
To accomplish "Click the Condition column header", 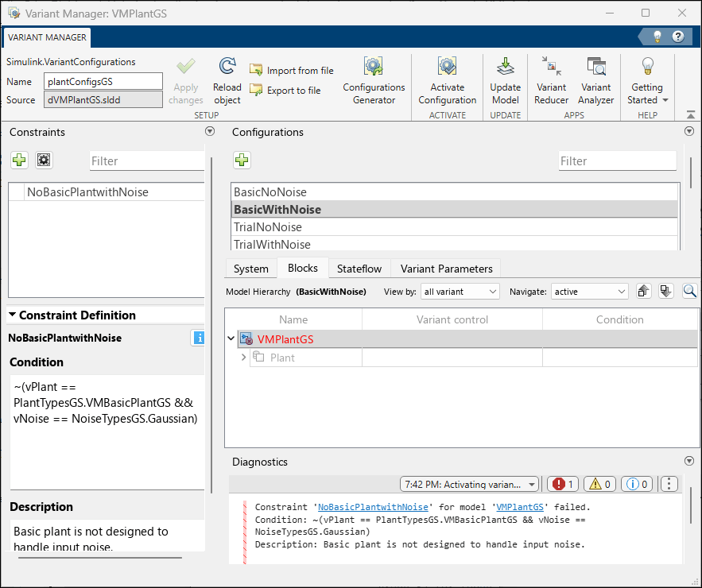I will [x=619, y=319].
